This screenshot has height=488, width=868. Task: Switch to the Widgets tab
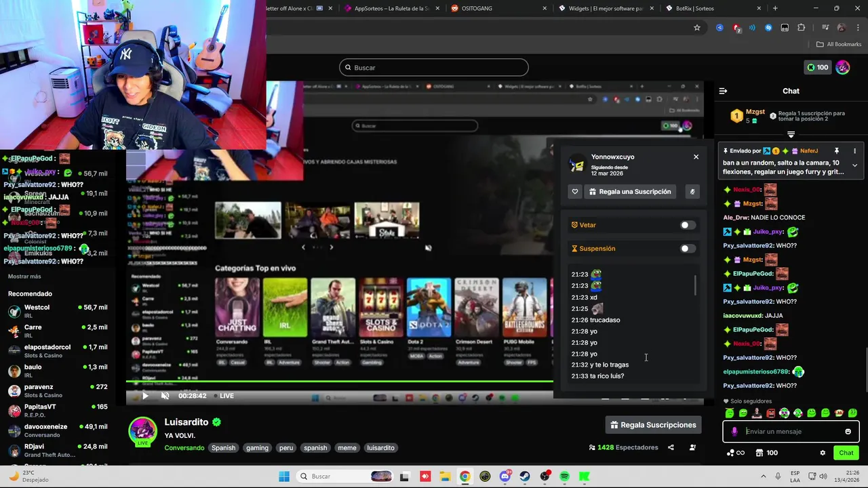pos(605,9)
